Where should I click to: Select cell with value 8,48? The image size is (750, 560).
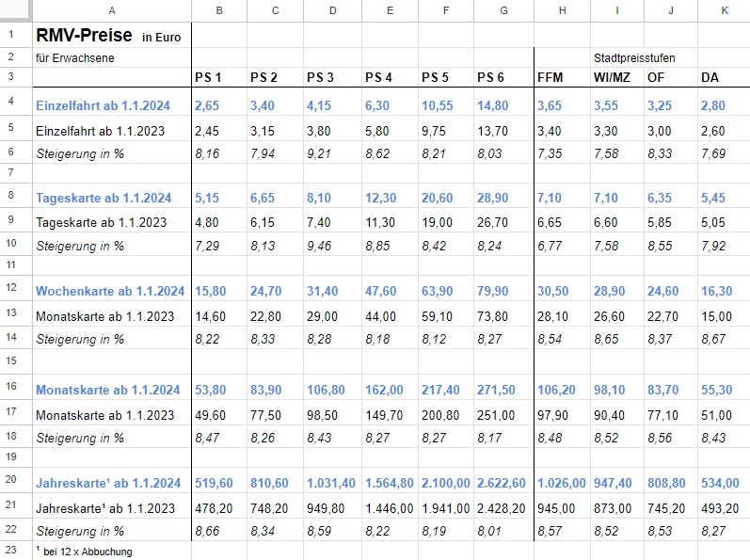[562, 438]
